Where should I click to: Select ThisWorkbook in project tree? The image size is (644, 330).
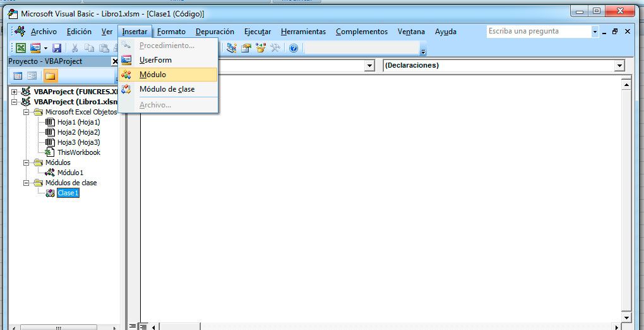coord(79,152)
